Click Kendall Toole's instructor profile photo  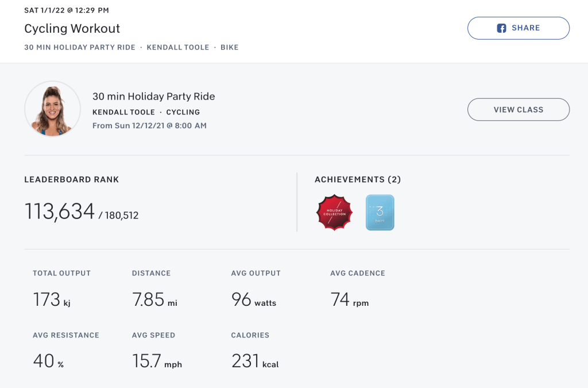[52, 109]
